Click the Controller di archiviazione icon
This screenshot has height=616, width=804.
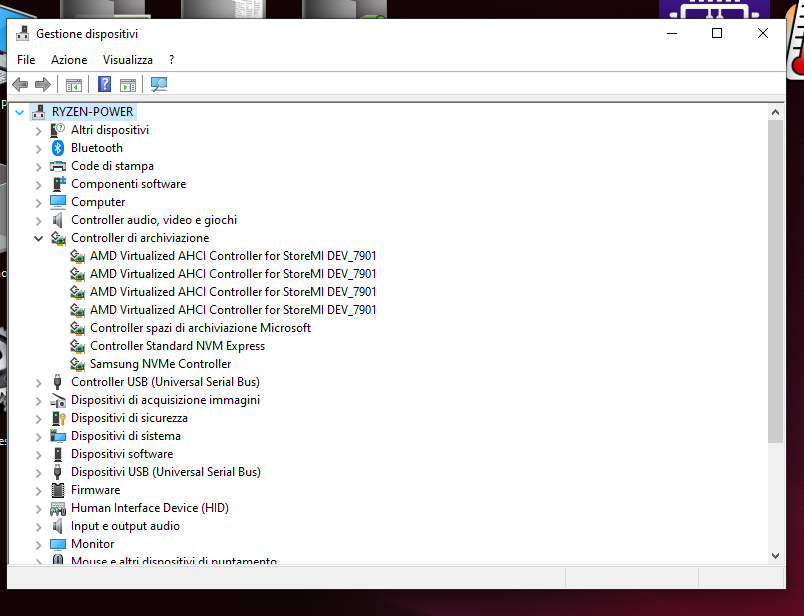tap(58, 238)
